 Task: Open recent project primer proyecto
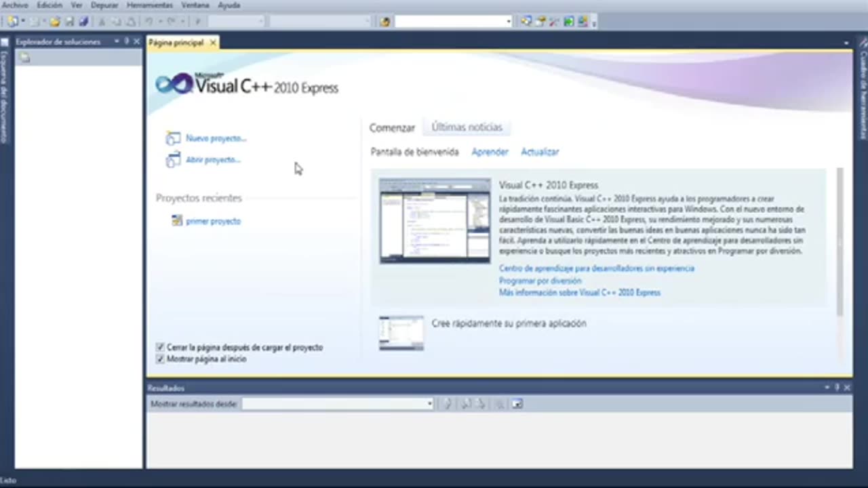coord(213,221)
